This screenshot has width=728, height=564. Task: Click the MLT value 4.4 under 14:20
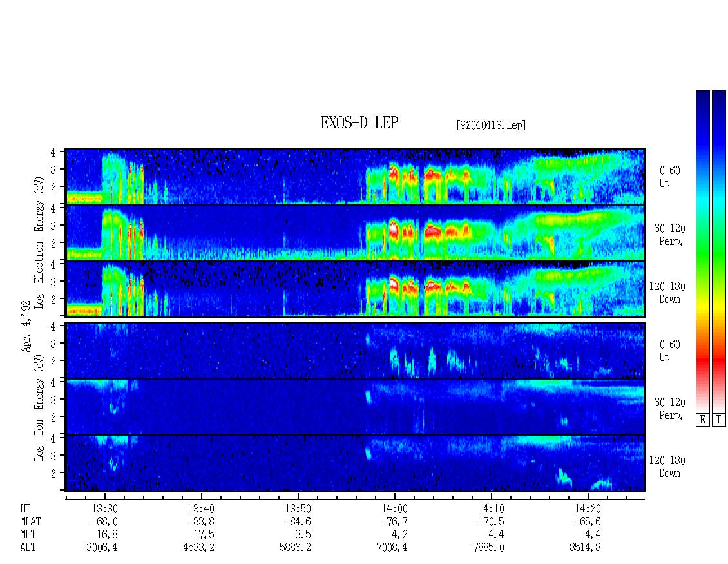593,535
